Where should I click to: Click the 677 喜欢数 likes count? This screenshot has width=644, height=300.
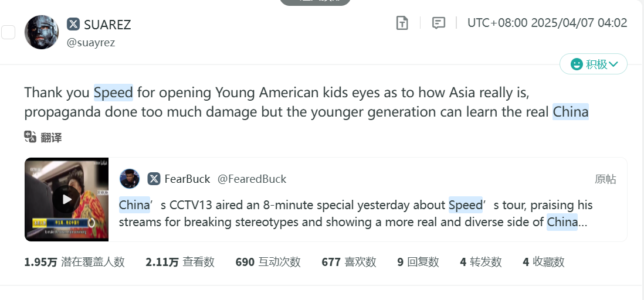pos(348,262)
